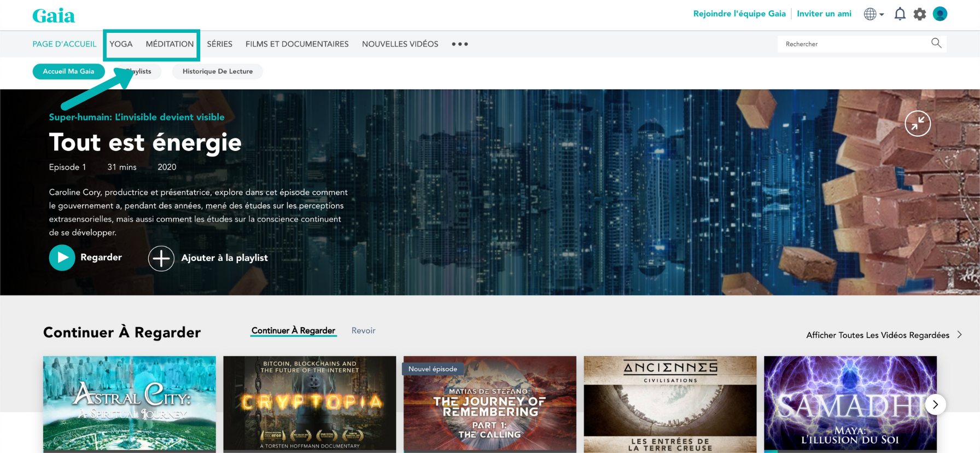Select the Historique De Lecture pill

(x=218, y=71)
